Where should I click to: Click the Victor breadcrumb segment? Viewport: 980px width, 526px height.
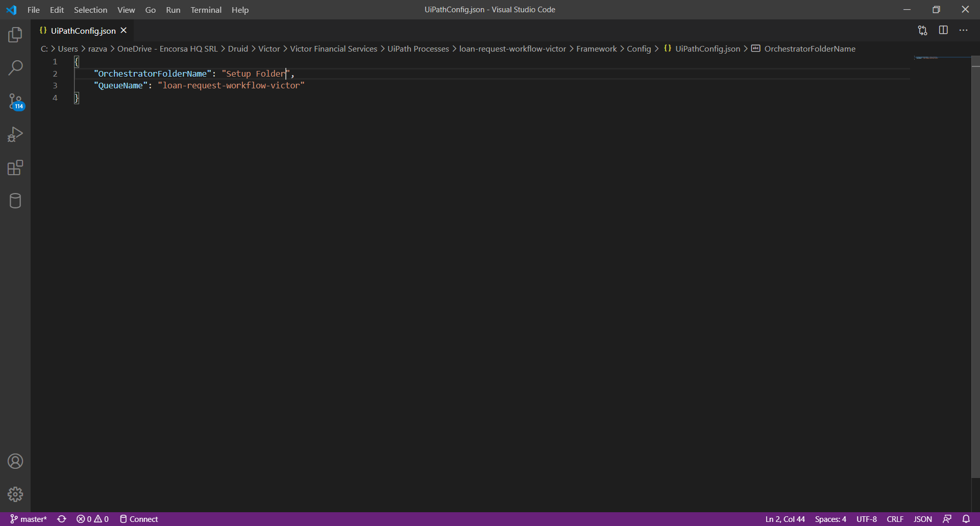point(269,49)
